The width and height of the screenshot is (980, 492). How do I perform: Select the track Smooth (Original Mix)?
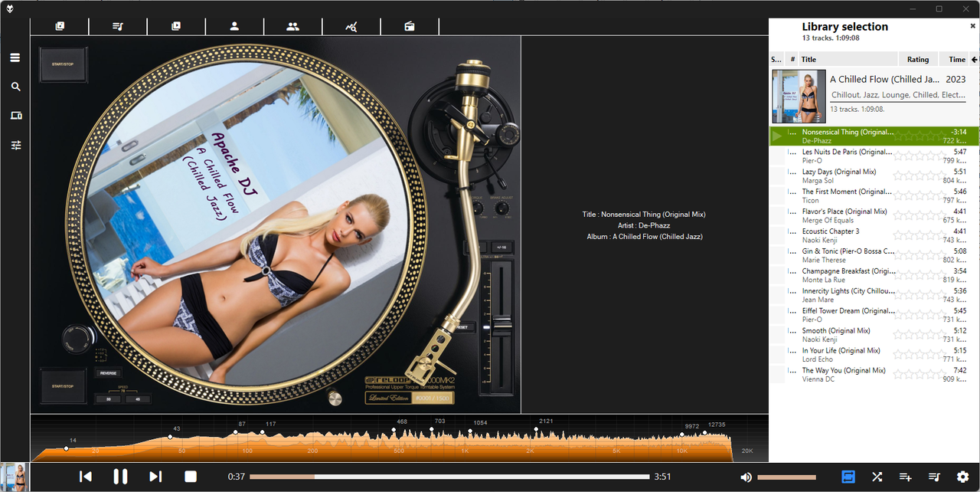coord(874,336)
